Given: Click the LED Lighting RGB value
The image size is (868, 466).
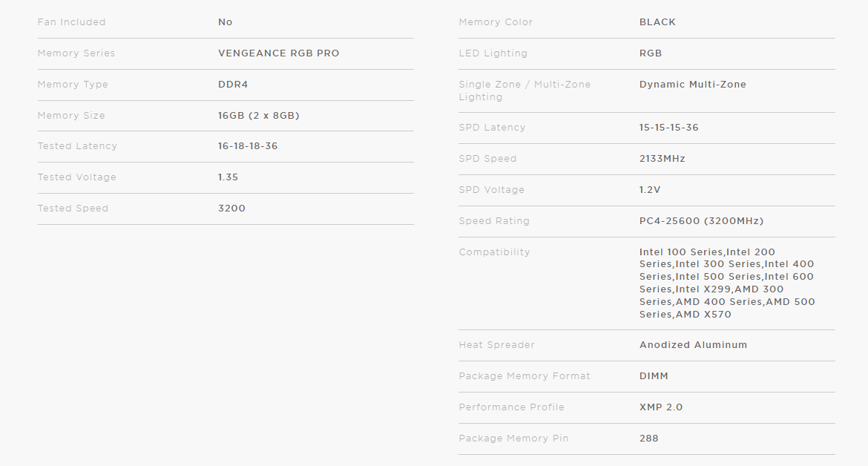Looking at the screenshot, I should click(x=651, y=53).
